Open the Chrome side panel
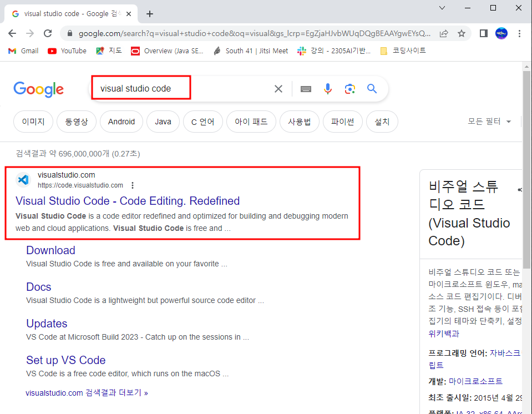The height and width of the screenshot is (414, 532). pos(484,33)
